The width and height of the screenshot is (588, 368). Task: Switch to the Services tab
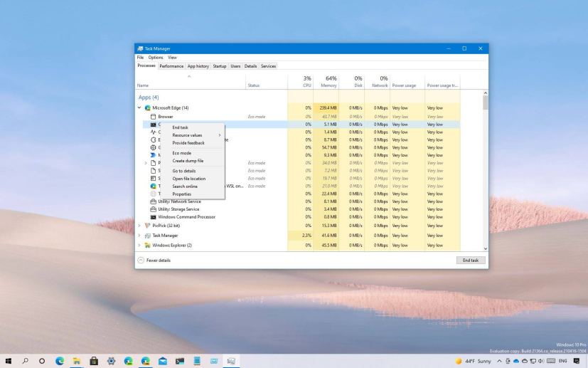click(x=268, y=66)
